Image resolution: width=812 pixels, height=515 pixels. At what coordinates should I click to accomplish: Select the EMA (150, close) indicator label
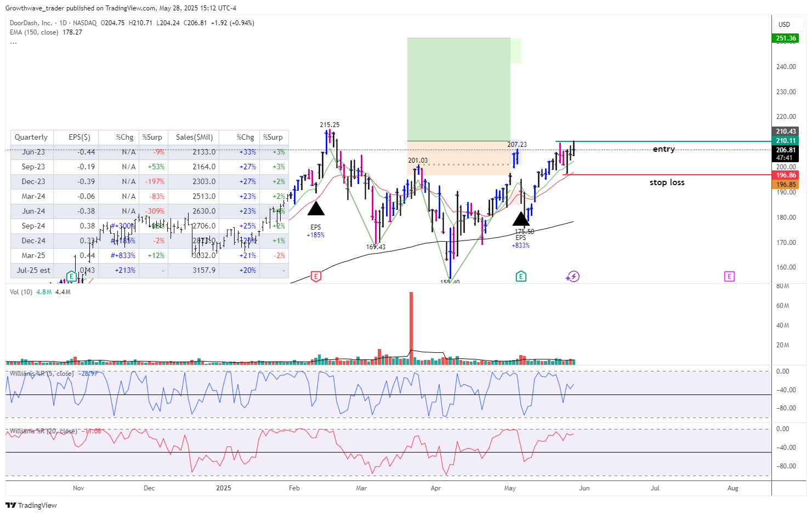tap(34, 32)
